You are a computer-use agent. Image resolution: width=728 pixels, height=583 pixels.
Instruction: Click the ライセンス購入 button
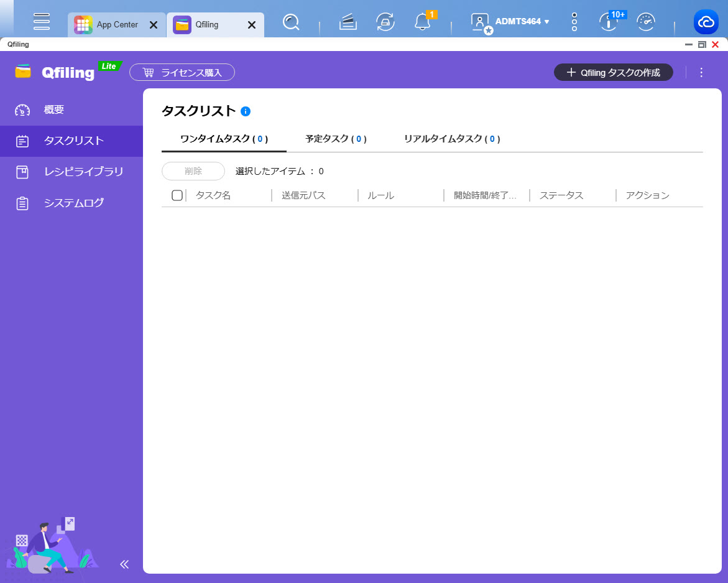[182, 72]
